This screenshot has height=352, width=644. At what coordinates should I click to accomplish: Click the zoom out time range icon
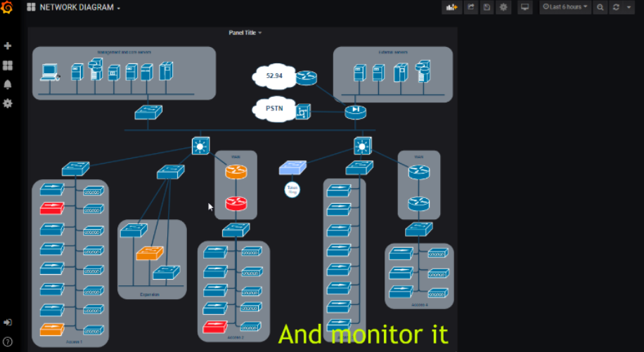tap(600, 7)
